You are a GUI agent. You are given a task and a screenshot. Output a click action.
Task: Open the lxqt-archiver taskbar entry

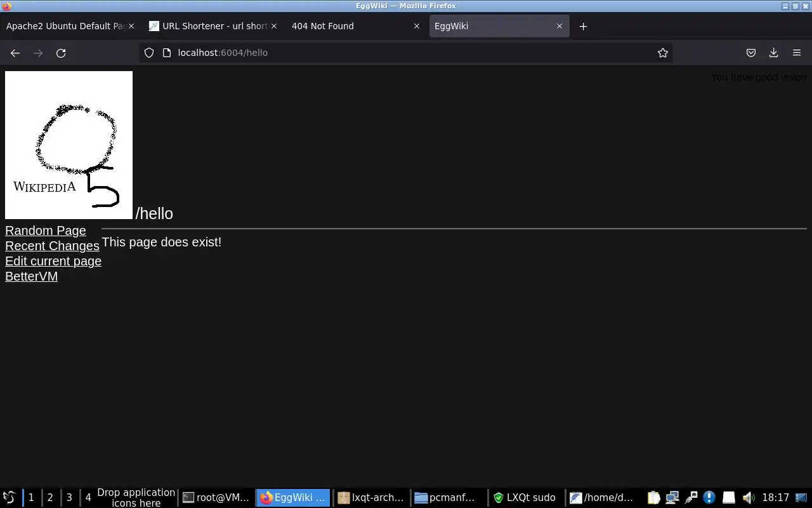pos(371,497)
